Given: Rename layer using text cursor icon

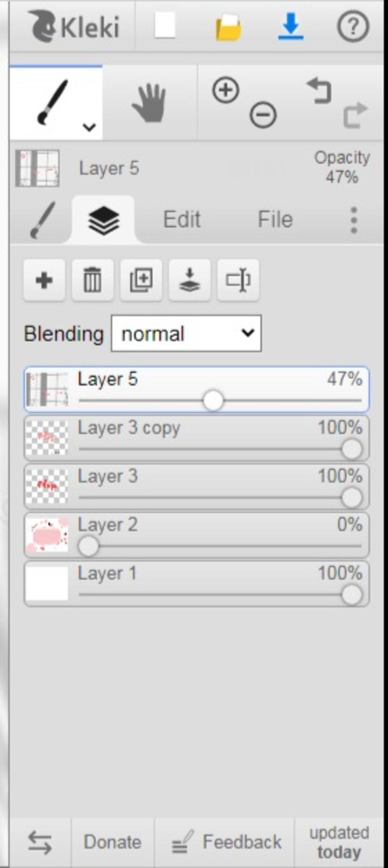Looking at the screenshot, I should tap(238, 281).
